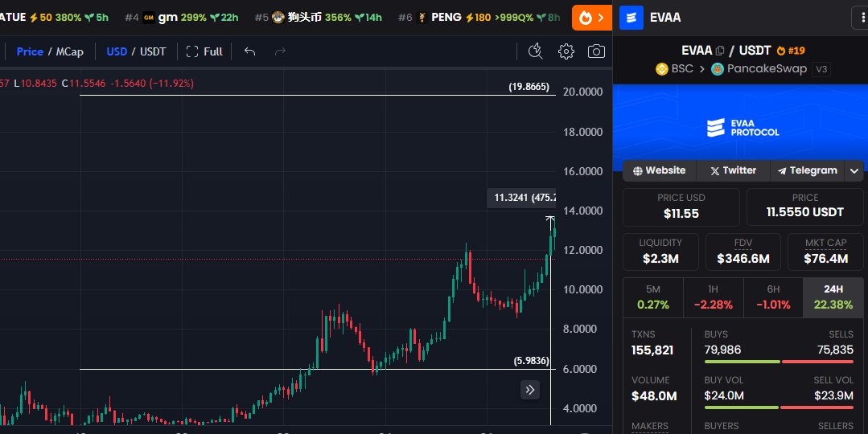Screen dimensions: 868x434
Task: Toggle Full screen chart mode
Action: [x=204, y=51]
